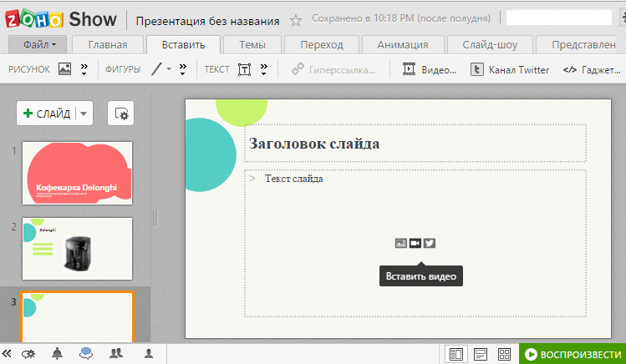Click the Канал Twitter button
The image size is (626, 364).
[510, 70]
